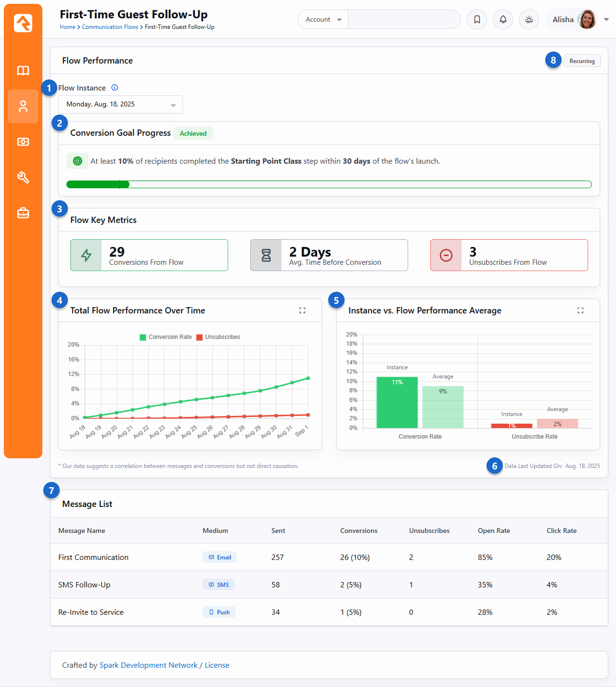Open the Spark Development Network link
Image resolution: width=616 pixels, height=687 pixels.
[148, 665]
